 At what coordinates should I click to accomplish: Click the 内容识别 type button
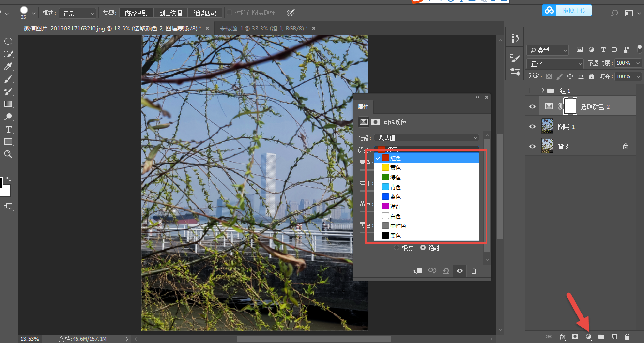pos(137,13)
